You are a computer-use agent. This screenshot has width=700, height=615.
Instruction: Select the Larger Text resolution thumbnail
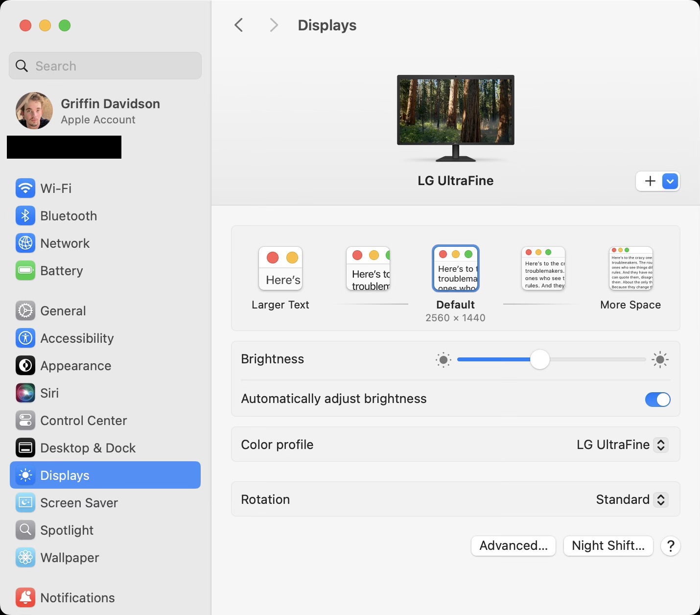[280, 268]
